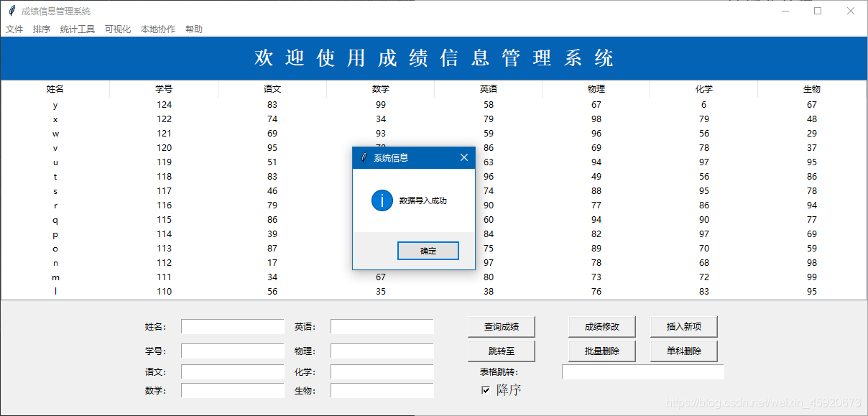Focus the 表格跳转 input field
This screenshot has width=868, height=416.
point(643,372)
